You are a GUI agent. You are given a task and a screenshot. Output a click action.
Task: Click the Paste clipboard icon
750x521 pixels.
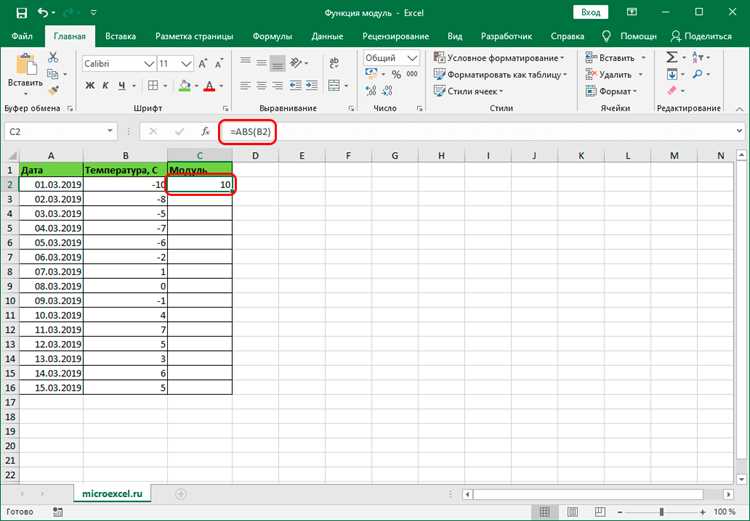pos(26,64)
